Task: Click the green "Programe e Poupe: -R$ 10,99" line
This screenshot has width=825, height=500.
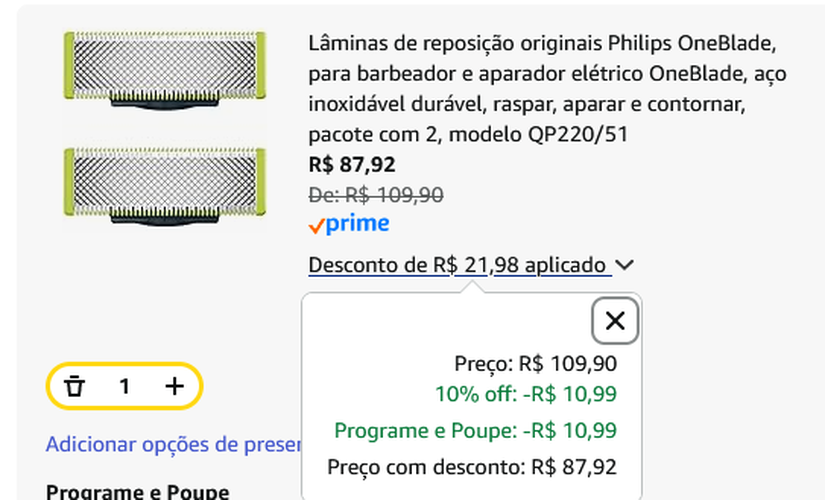Action: click(x=475, y=431)
